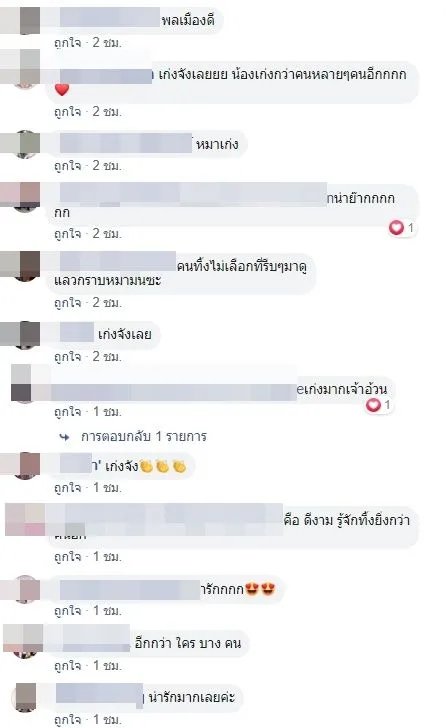Click 2 ชม. timestamp under พลเมืองดี
This screenshot has height=728, width=446.
pos(107,43)
